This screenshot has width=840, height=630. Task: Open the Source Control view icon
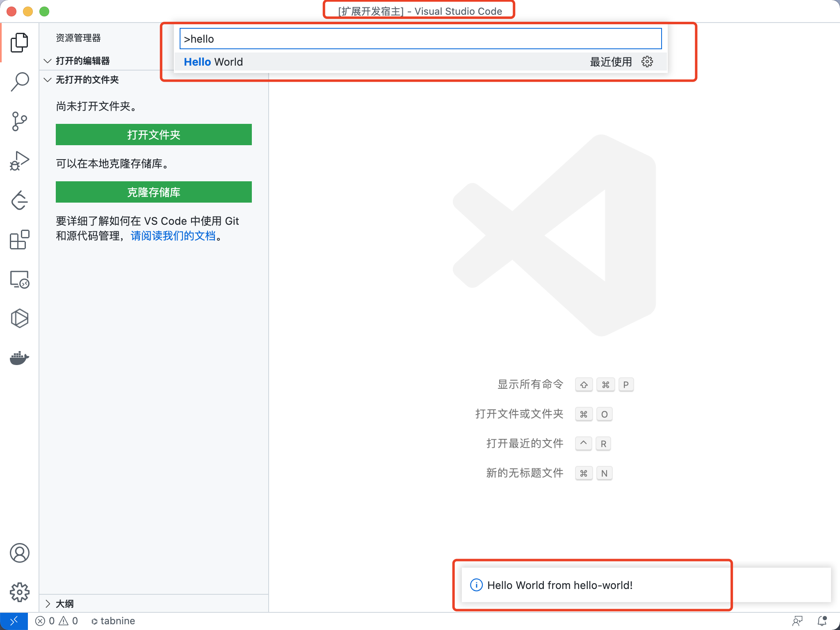(19, 121)
